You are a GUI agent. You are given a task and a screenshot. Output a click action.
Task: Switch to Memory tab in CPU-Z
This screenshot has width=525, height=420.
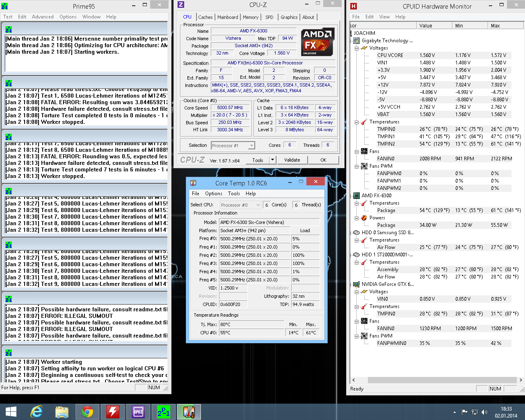(251, 17)
